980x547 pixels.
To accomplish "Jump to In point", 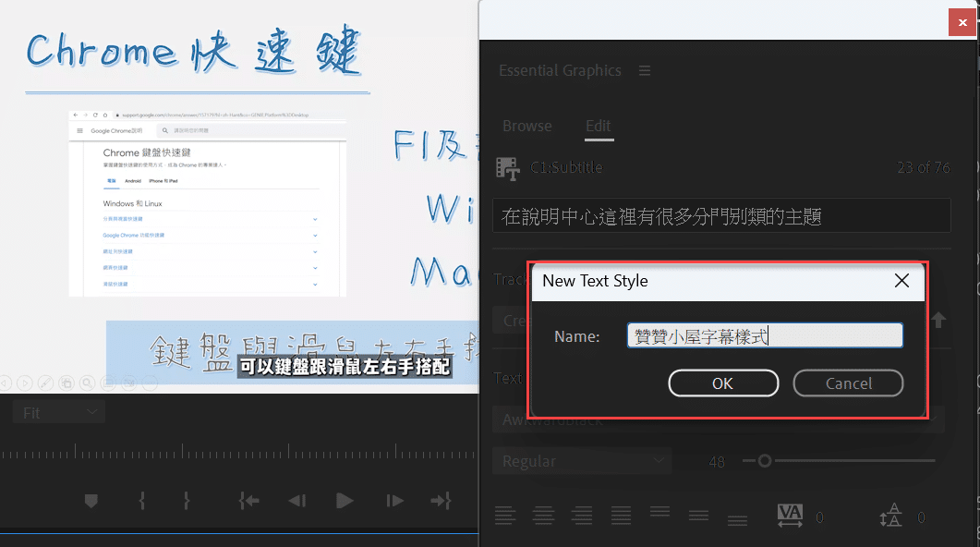I will (x=248, y=501).
